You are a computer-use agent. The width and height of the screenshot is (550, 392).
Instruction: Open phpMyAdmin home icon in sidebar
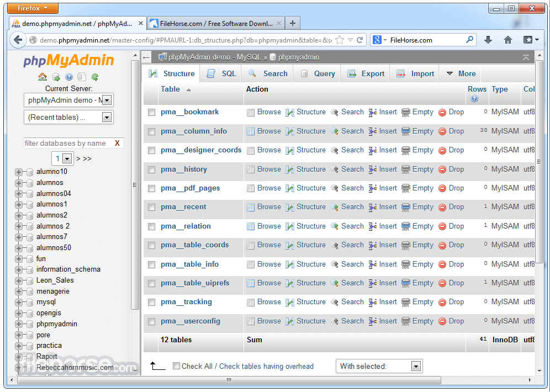(x=43, y=77)
